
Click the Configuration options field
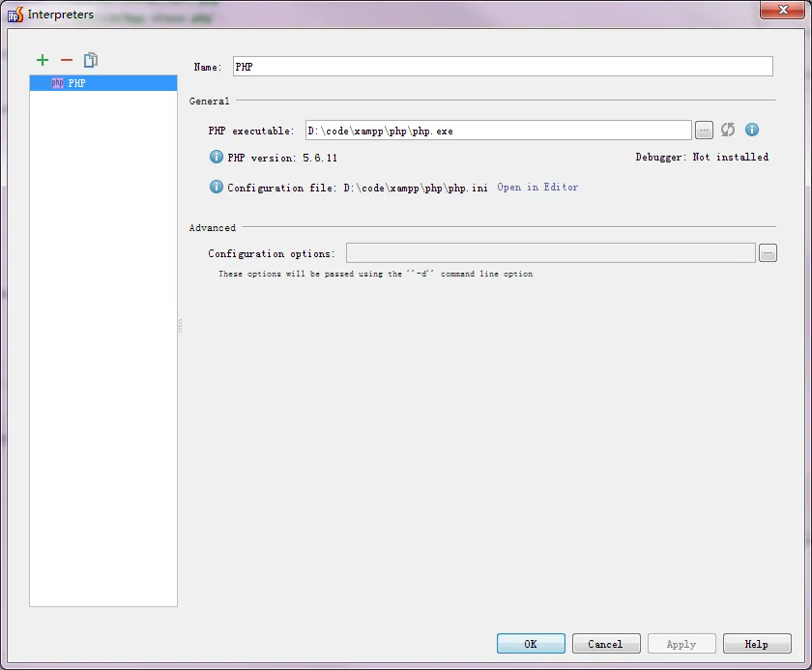pos(550,252)
